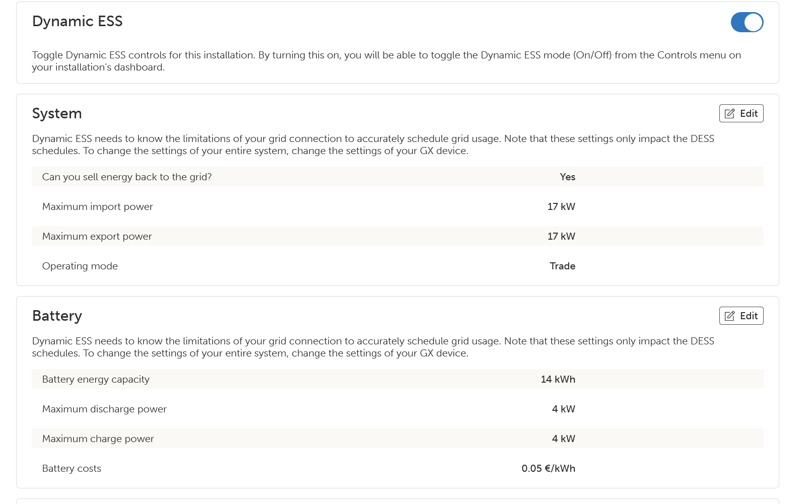Click the 'Trade' operating mode value
Screen dimensions: 812x504
click(x=562, y=266)
